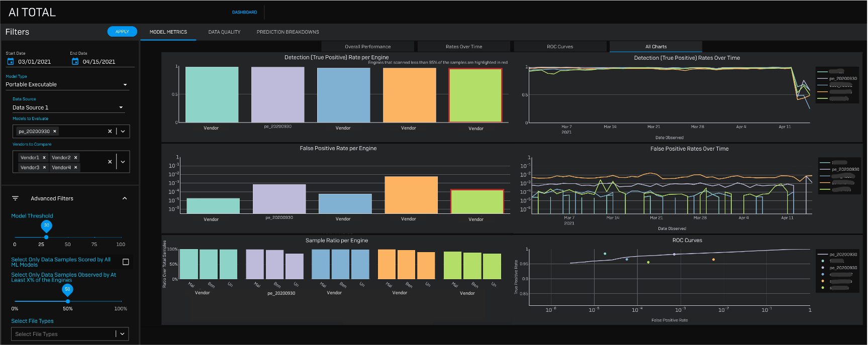The height and width of the screenshot is (345, 868).
Task: Click the teal bar in Detection Rate per Engine
Action: (212, 94)
